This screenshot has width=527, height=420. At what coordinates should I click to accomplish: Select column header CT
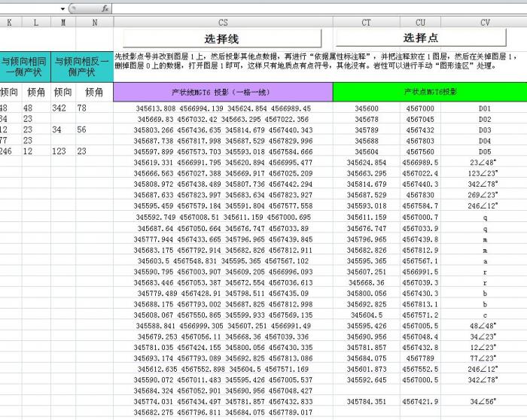(x=367, y=23)
